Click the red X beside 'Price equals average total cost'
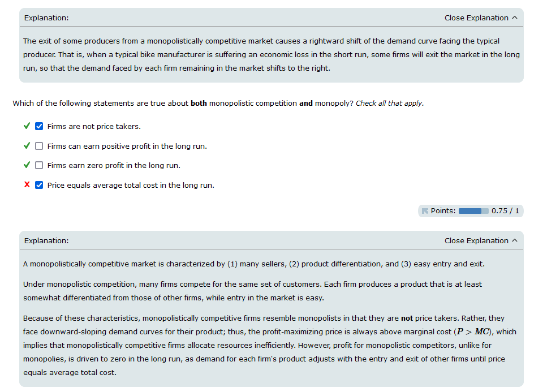 (x=26, y=184)
